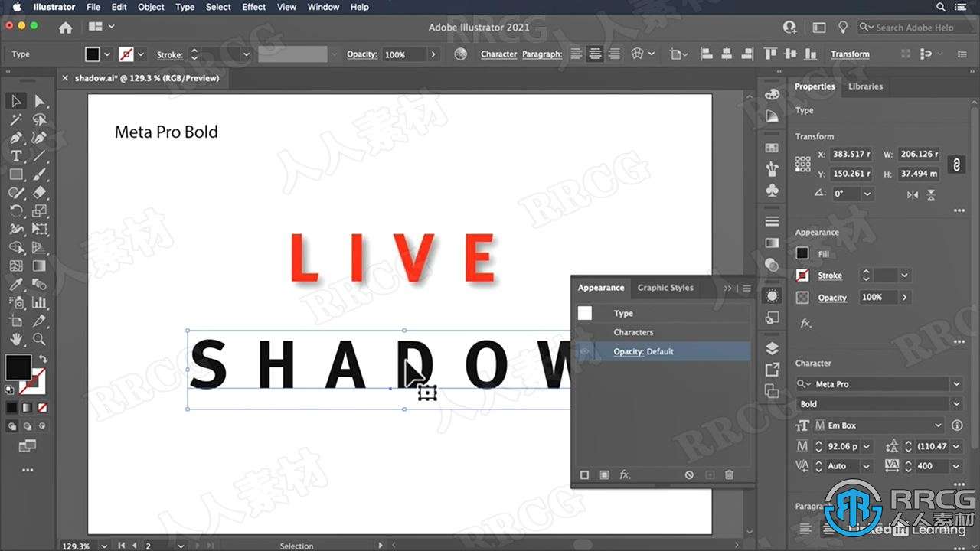Click Vertical Align Top in control bar
Viewport: 980px width, 551px height.
point(771,54)
